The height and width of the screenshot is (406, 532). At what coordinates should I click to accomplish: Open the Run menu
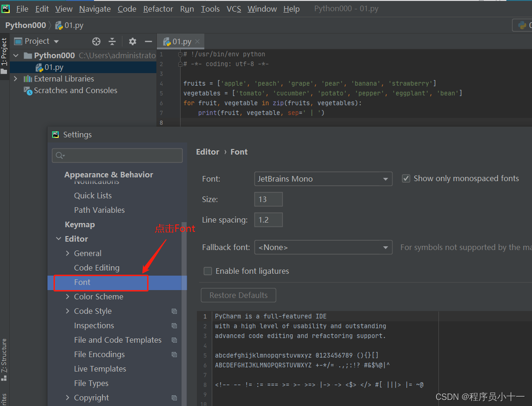pyautogui.click(x=187, y=9)
